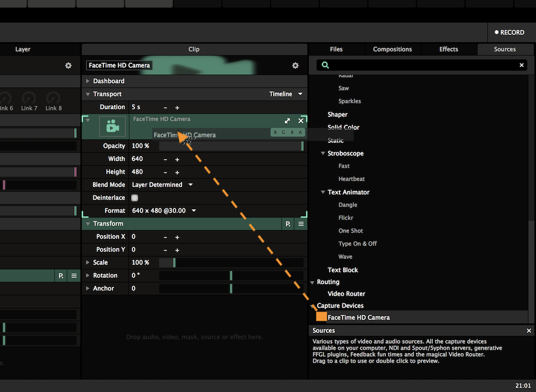This screenshot has height=392, width=536.
Task: Remove the FaceTime HD Camera source with X
Action: pos(301,121)
